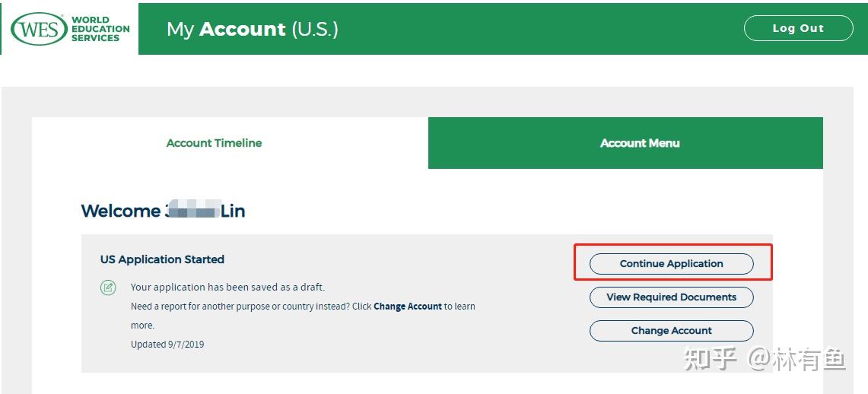Click the surname Lin in the welcome heading
The image size is (868, 394).
[x=233, y=211]
